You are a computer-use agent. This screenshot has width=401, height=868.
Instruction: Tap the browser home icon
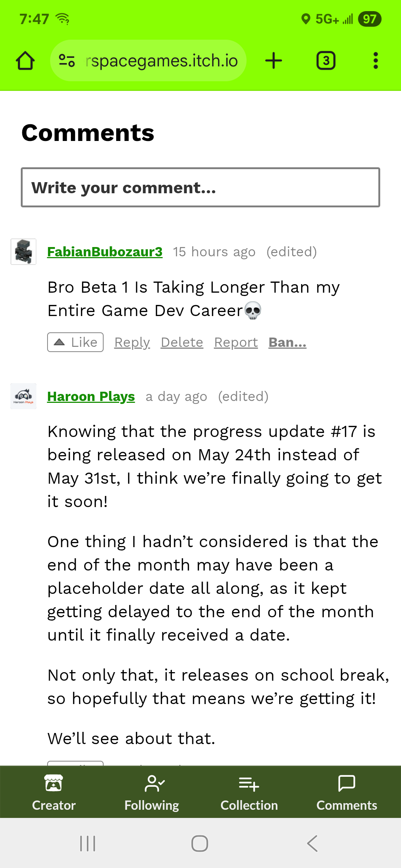click(x=25, y=61)
